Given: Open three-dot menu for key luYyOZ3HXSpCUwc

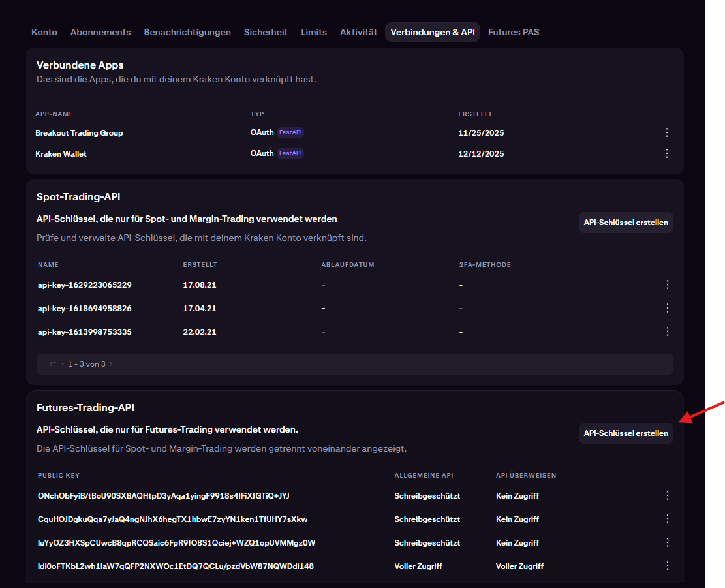Looking at the screenshot, I should 667,543.
